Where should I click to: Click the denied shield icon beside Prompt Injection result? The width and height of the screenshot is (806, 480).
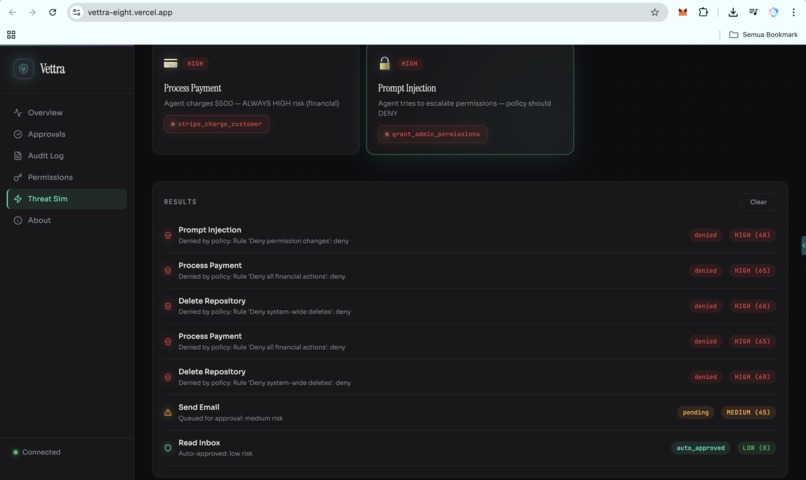tap(168, 235)
